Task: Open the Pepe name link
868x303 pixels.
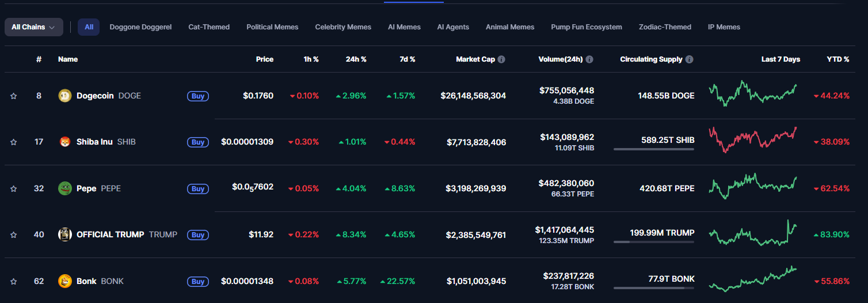Action: (86, 188)
